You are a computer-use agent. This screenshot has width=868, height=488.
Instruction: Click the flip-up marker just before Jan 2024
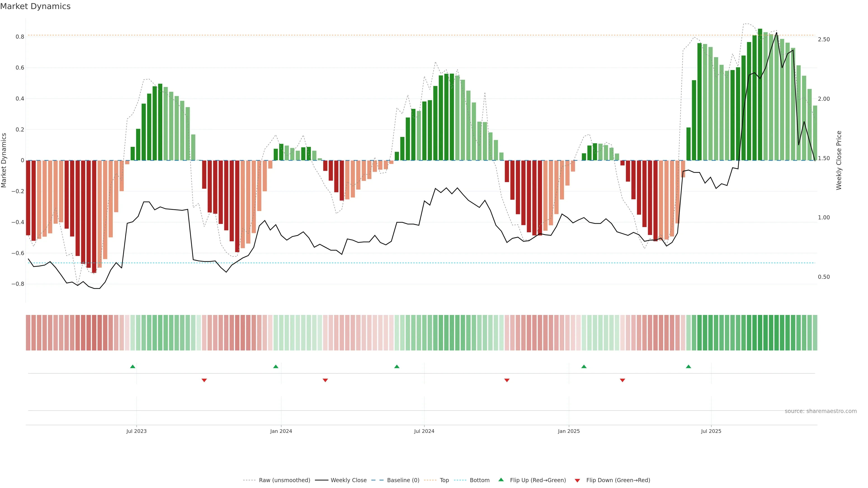276,366
